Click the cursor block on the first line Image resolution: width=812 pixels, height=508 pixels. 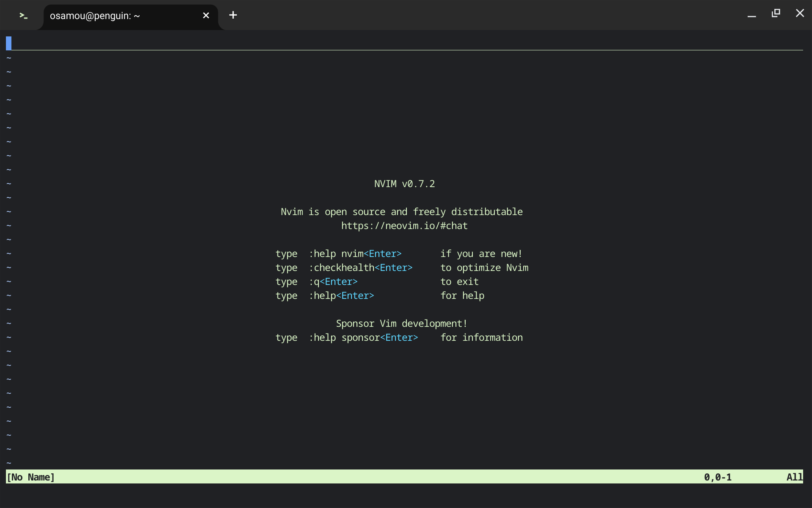coord(8,43)
